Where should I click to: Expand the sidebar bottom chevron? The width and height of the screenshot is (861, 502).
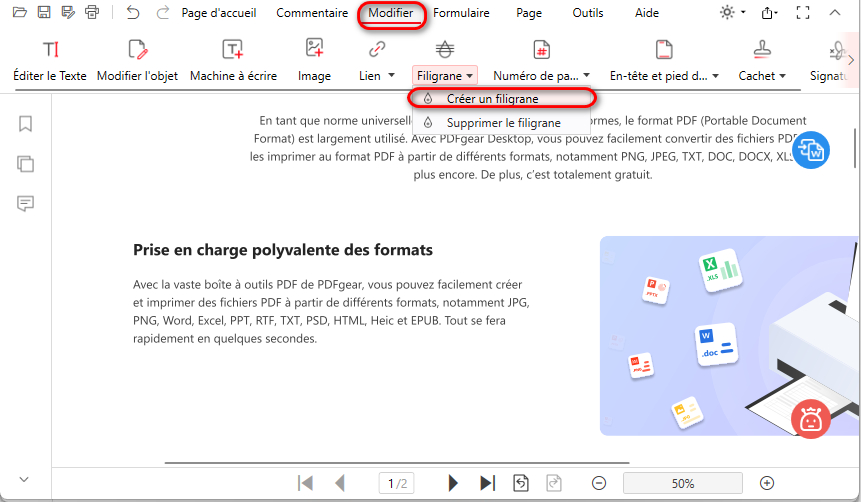tap(24, 479)
